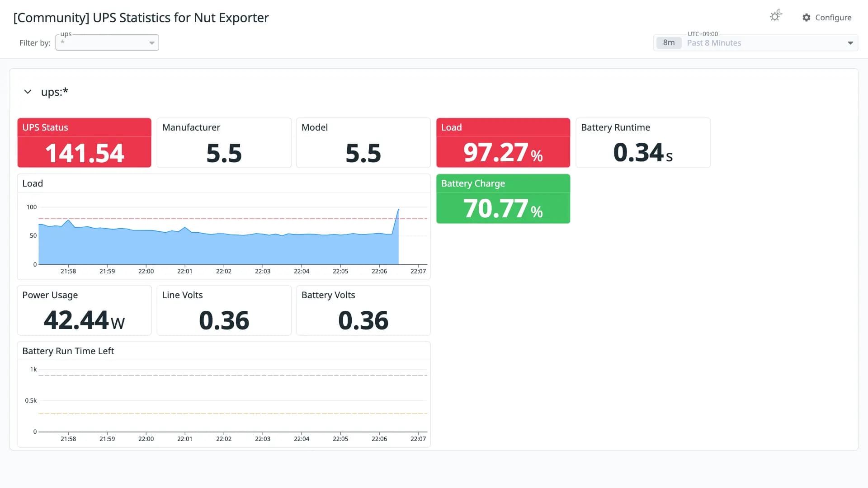This screenshot has width=868, height=488.
Task: Click the spike peak in Load graph
Action: coord(398,209)
